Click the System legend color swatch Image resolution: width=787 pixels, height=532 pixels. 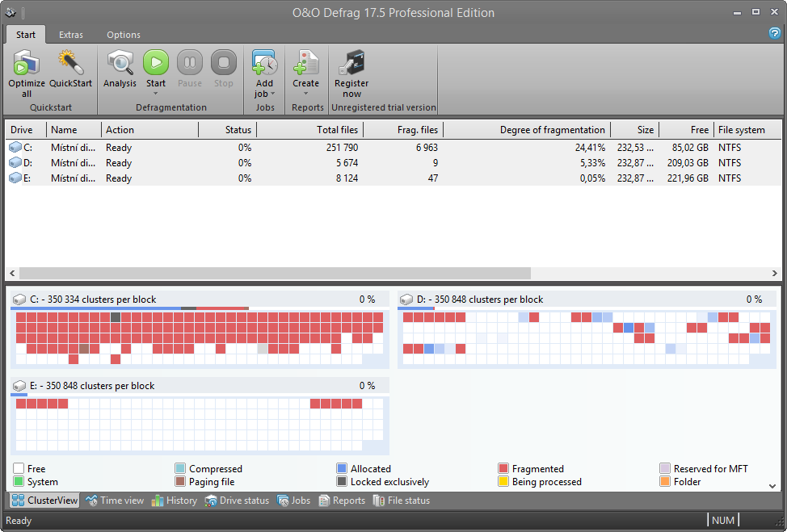pos(19,481)
